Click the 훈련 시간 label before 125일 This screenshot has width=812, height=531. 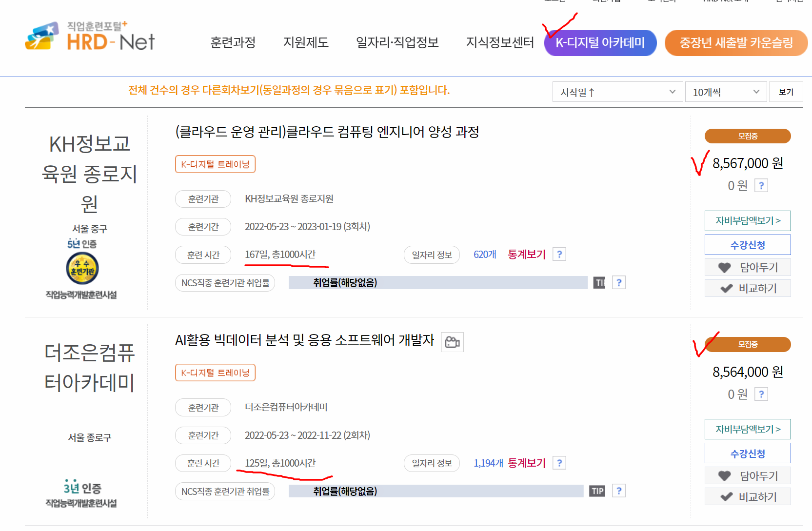(x=203, y=463)
